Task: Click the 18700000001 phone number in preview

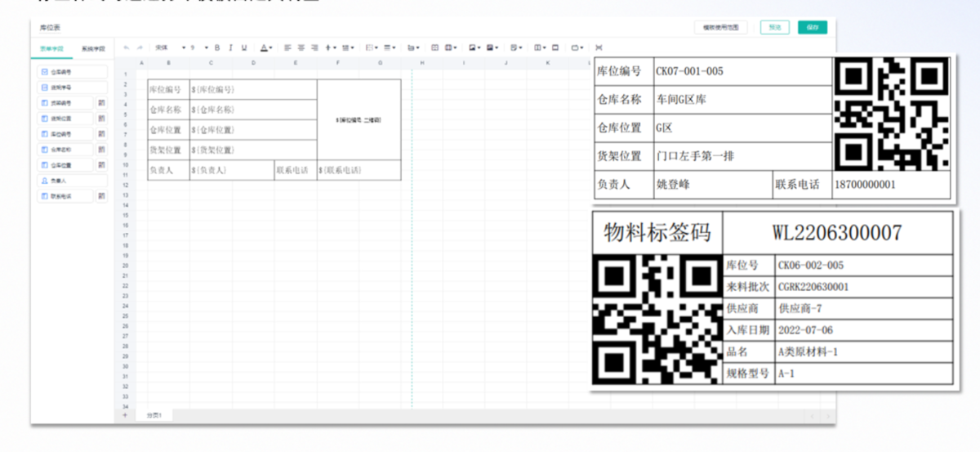Action: pos(866,185)
